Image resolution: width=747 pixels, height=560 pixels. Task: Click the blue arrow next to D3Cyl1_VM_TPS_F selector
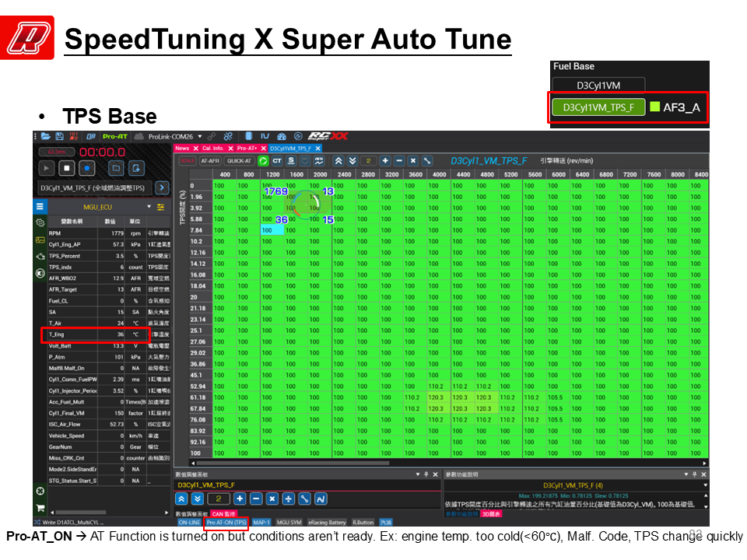[x=162, y=187]
